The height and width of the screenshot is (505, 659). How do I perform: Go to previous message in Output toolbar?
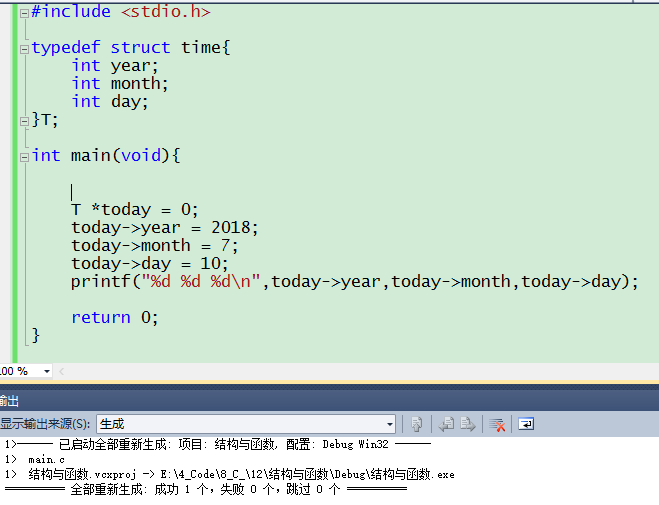[x=446, y=424]
